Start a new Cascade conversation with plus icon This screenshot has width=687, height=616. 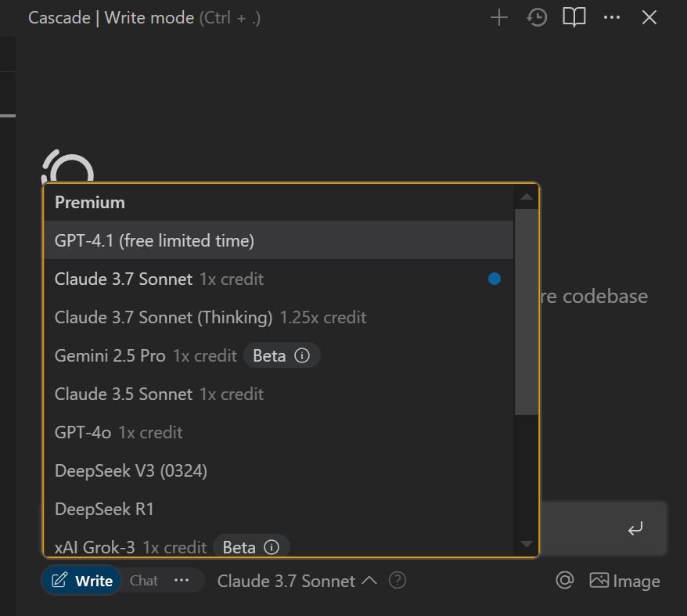point(498,17)
